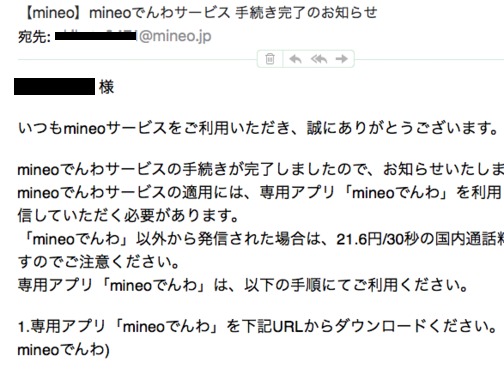
Task: Reply to the mineo email
Action: (x=295, y=59)
